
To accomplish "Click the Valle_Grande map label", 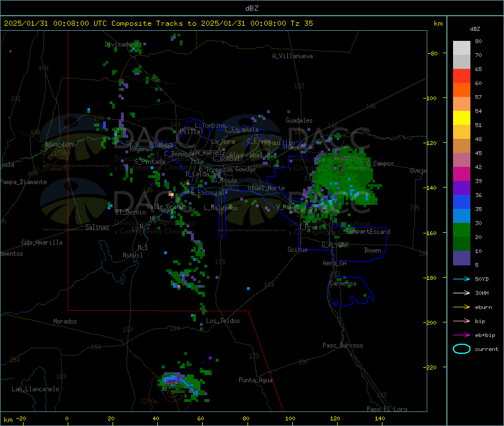I will pos(166,207).
